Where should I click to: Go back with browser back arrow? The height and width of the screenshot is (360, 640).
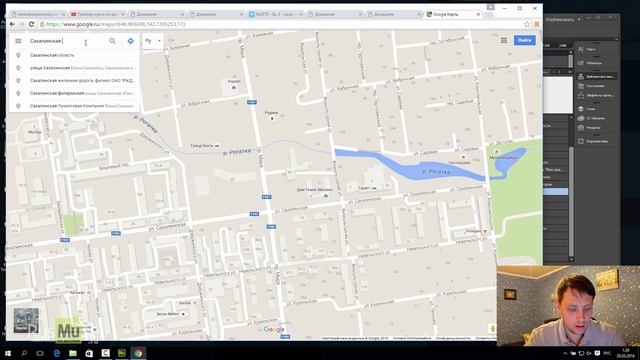pos(12,24)
